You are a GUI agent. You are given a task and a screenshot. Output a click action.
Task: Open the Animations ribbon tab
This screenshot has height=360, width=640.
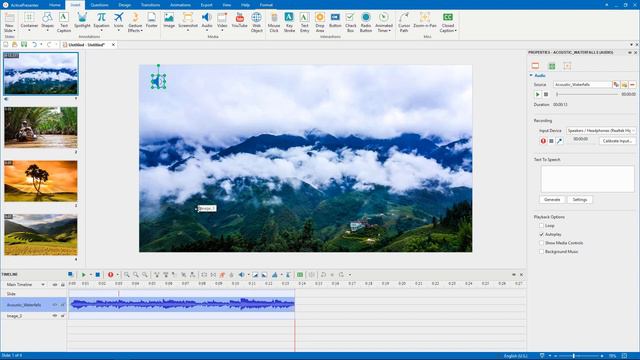pyautogui.click(x=180, y=5)
